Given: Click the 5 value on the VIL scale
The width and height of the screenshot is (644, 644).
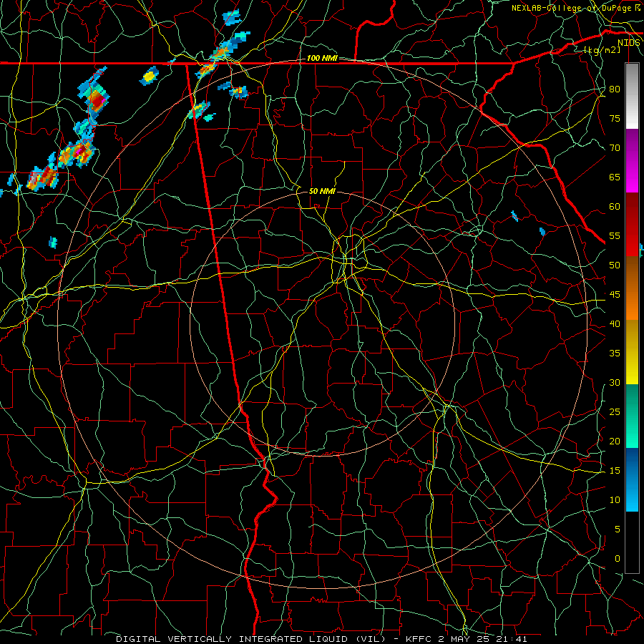Looking at the screenshot, I should click(618, 530).
